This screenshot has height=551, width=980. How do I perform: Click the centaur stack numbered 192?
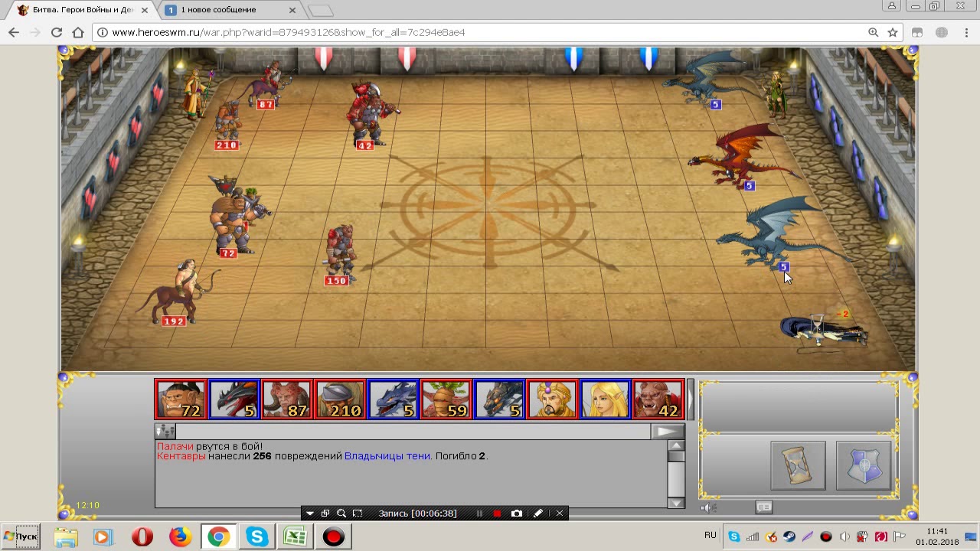click(178, 293)
